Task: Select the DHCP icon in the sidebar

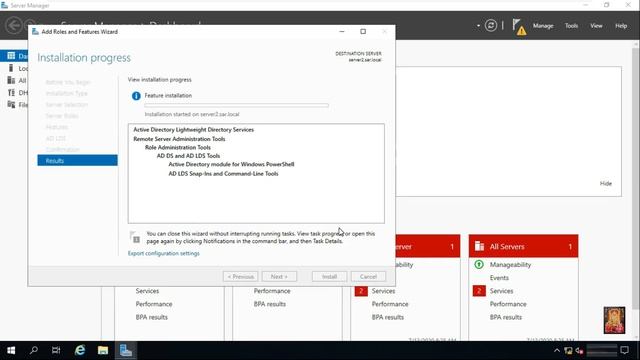Action: coord(11,93)
